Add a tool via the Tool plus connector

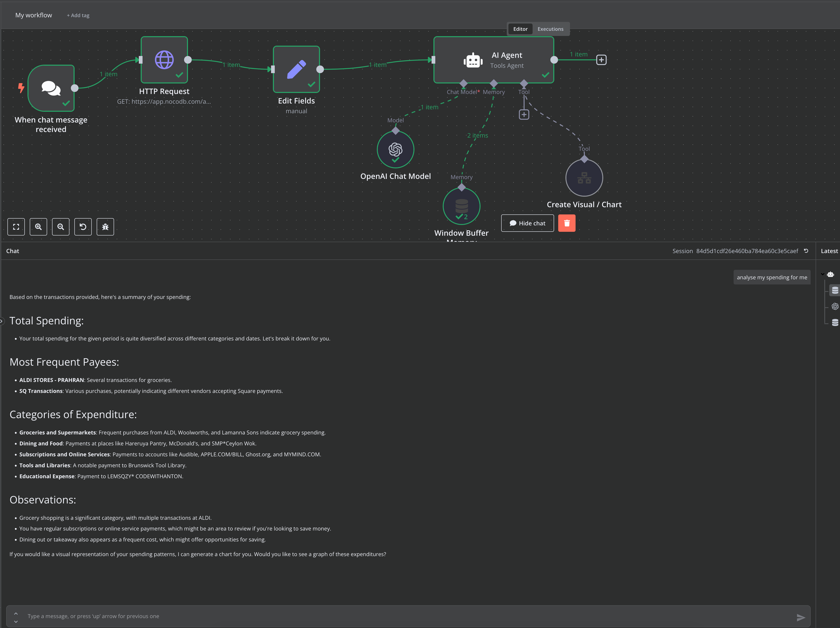coord(524,115)
